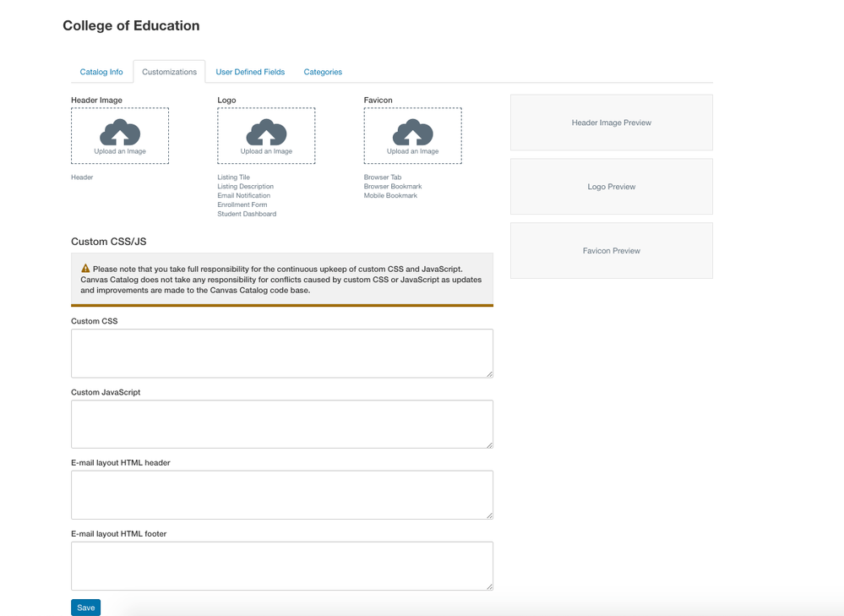Viewport: 844px width, 616px height.
Task: Go to the Categories tab
Action: coord(323,72)
